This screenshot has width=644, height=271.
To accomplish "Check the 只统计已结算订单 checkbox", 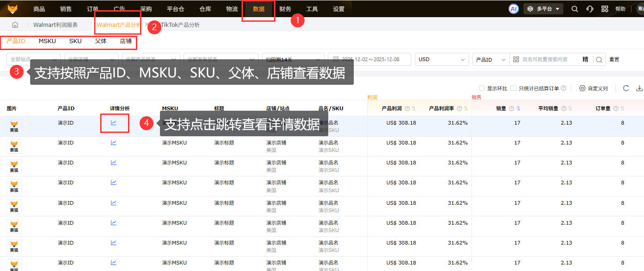I will (x=514, y=88).
